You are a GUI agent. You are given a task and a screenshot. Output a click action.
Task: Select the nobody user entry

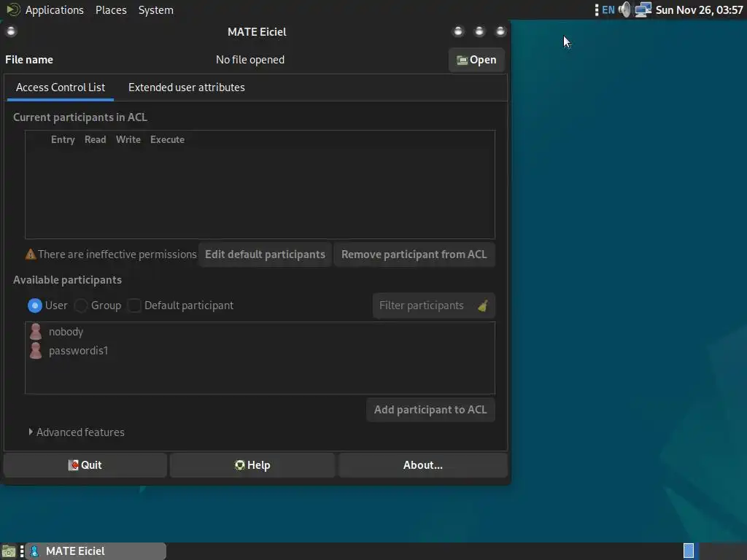pyautogui.click(x=260, y=332)
